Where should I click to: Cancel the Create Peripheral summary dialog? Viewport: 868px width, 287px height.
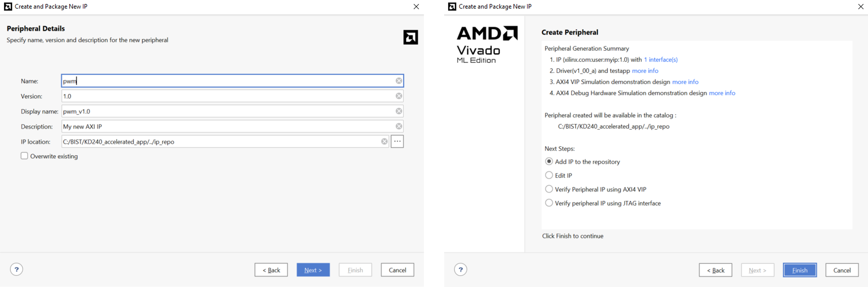click(842, 270)
